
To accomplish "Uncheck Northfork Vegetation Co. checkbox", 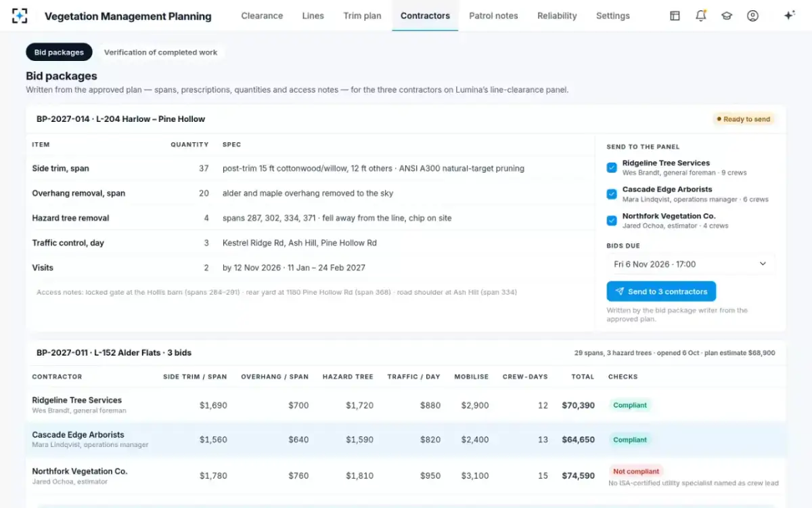I will pos(612,220).
